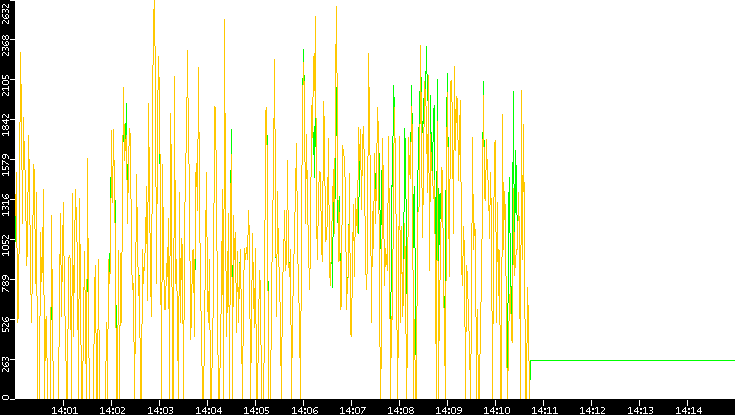Image resolution: width=735 pixels, height=415 pixels.
Task: Select the 14:14 time axis label
Action: coord(688,410)
